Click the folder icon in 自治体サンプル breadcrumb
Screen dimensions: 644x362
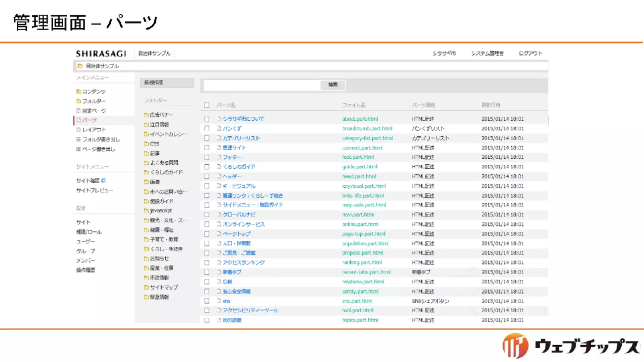pos(80,66)
